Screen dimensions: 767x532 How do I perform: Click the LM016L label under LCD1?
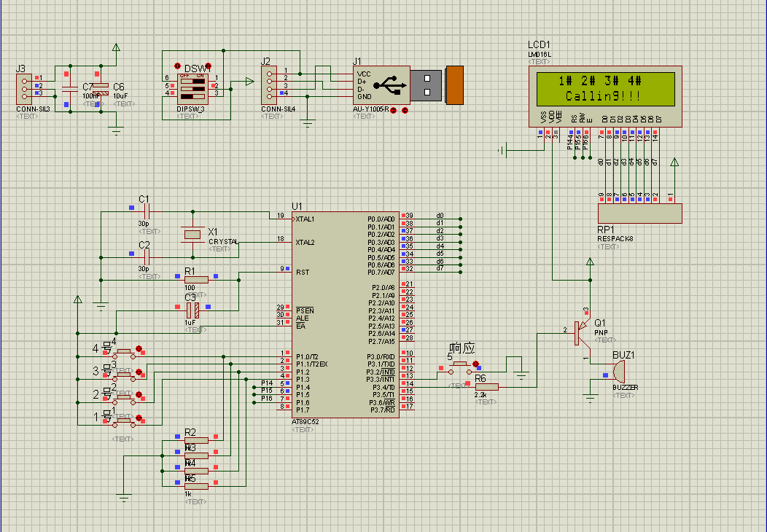click(540, 54)
